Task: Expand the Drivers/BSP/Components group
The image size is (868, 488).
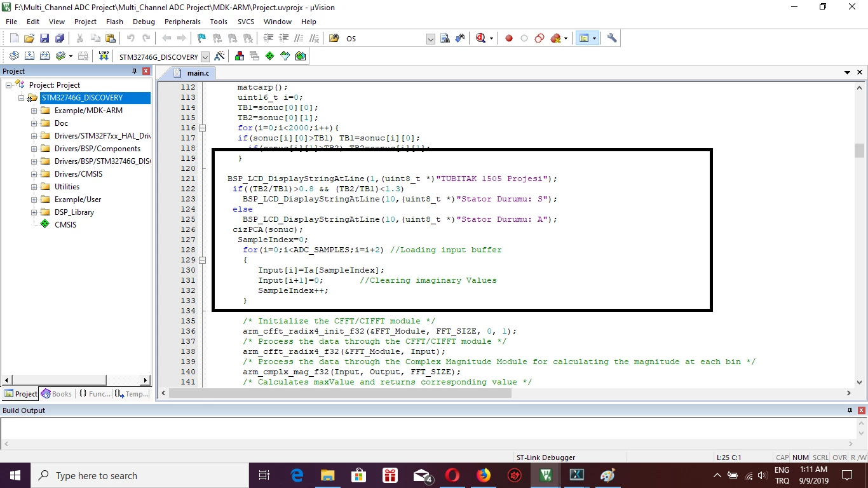Action: click(34, 149)
